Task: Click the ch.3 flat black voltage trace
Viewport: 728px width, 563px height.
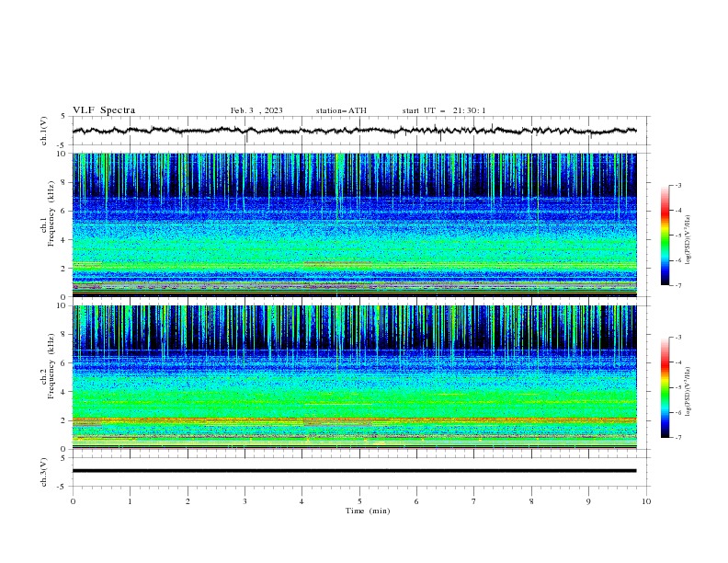Action: 354,471
